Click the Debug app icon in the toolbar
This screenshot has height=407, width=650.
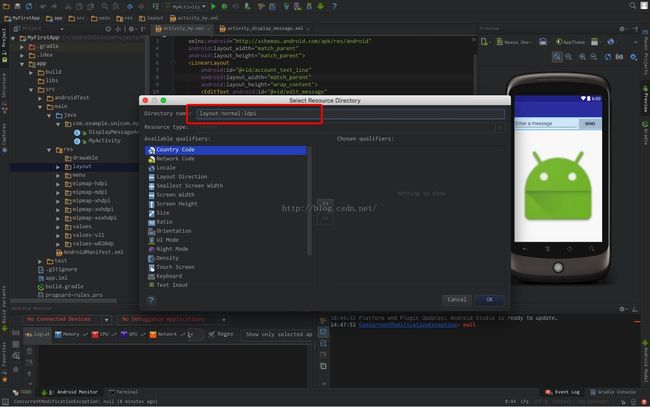pos(225,6)
